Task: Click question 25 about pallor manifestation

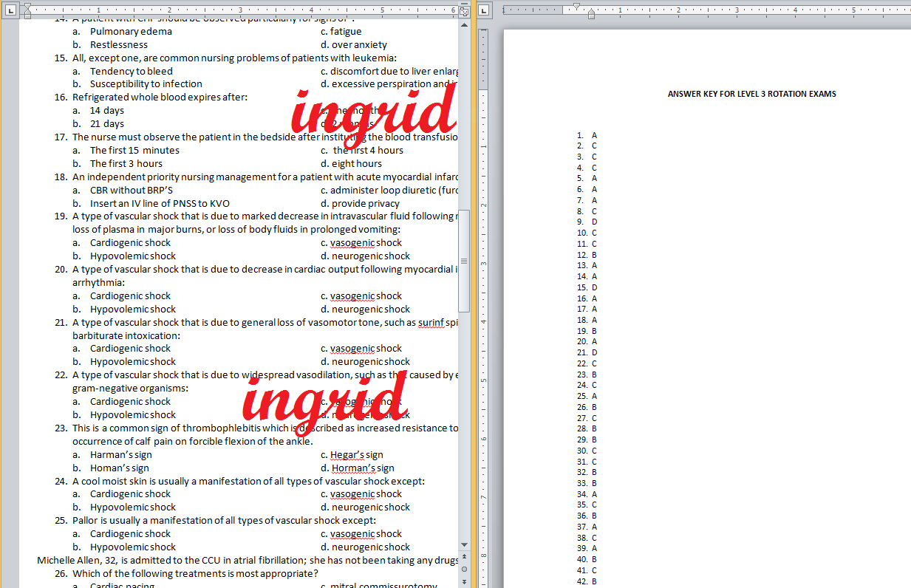Action: coord(224,520)
